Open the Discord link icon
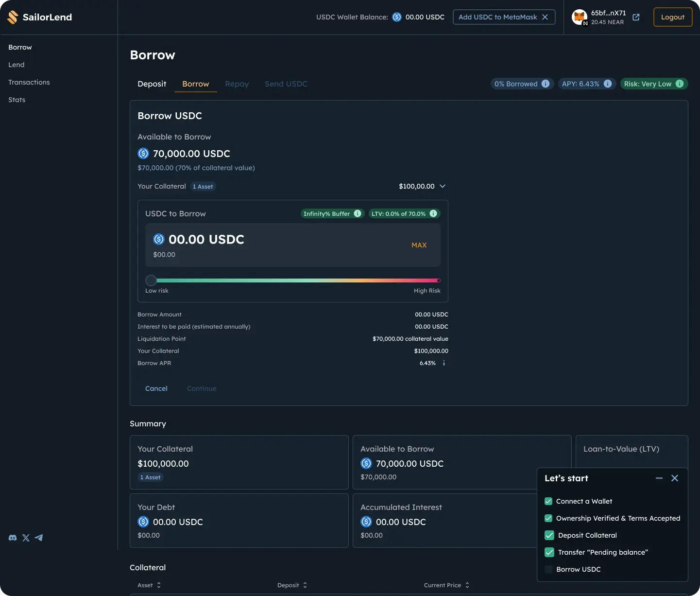This screenshot has height=596, width=700. click(13, 538)
